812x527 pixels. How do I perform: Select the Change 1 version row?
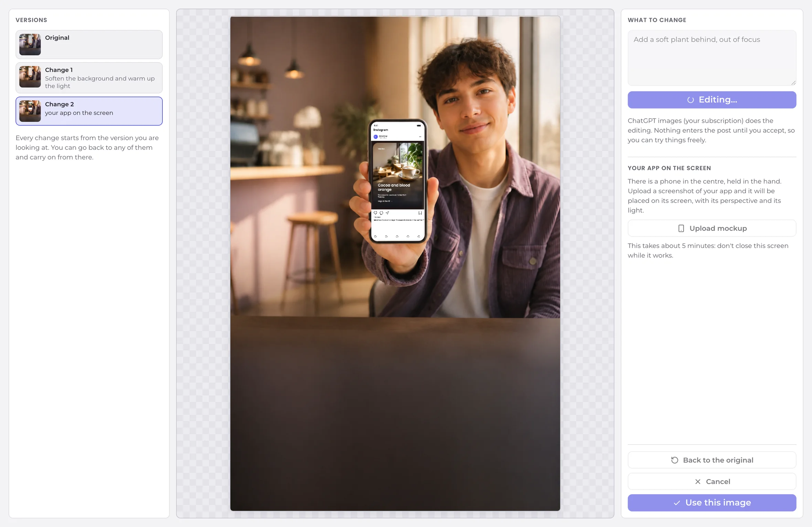pyautogui.click(x=89, y=78)
